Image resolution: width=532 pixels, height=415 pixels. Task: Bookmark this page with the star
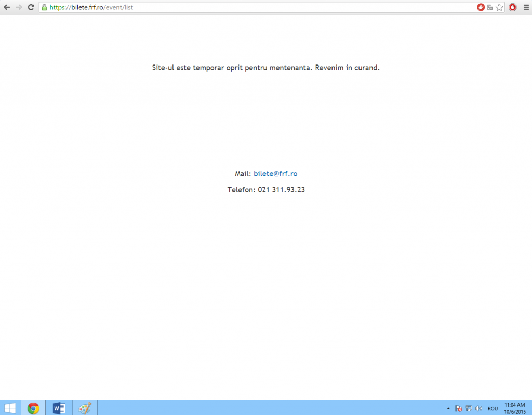(499, 7)
